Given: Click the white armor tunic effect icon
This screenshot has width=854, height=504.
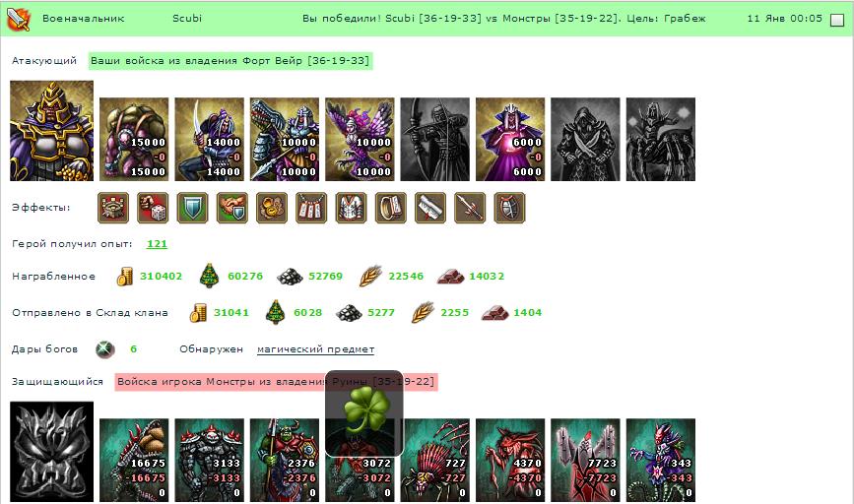Looking at the screenshot, I should click(352, 208).
